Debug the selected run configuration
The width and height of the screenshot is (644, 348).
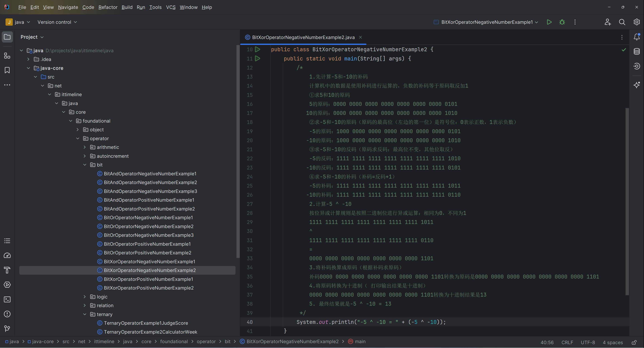[x=562, y=22]
